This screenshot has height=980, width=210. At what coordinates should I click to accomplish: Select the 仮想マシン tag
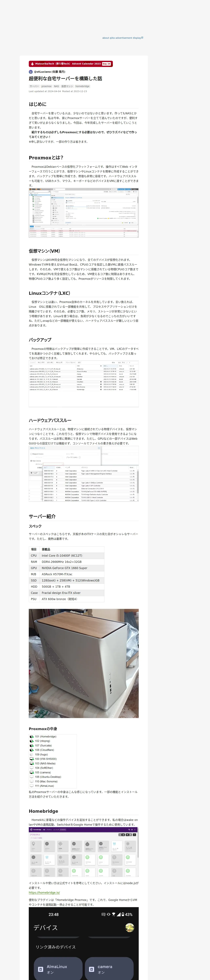[67, 86]
